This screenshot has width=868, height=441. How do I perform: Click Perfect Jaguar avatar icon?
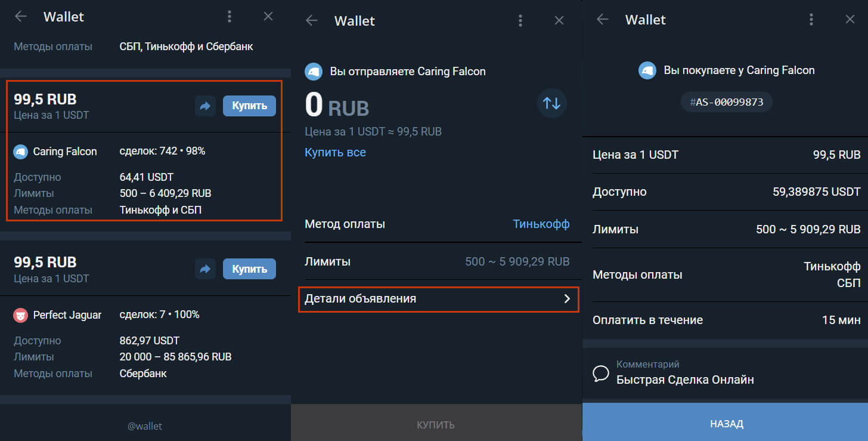(x=21, y=315)
